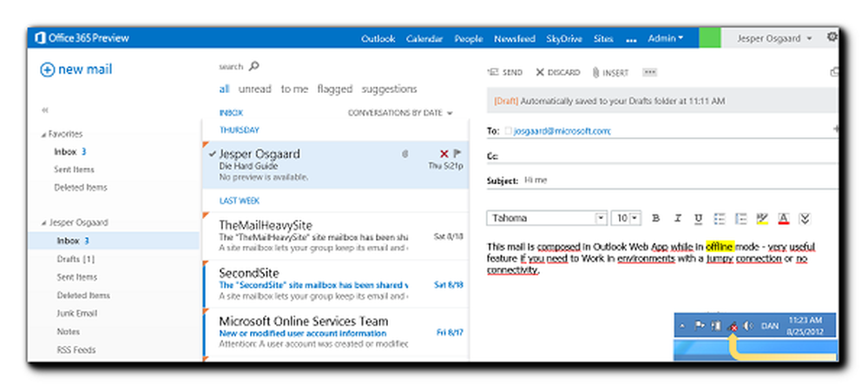Open the suggestions filter

[390, 89]
